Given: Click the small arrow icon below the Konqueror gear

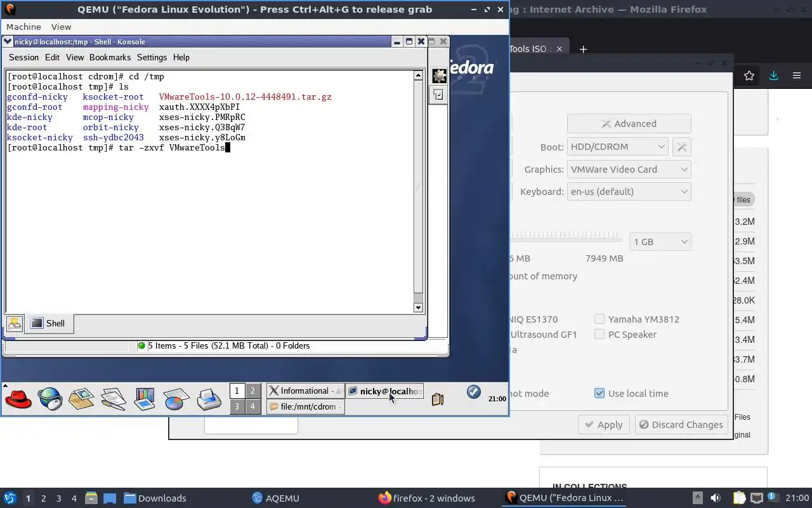Looking at the screenshot, I should click(x=438, y=95).
